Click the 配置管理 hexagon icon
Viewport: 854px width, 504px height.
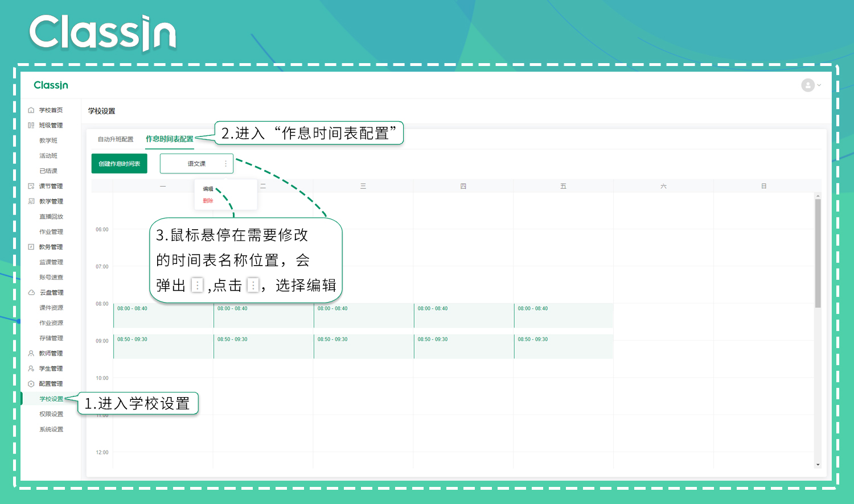31,384
